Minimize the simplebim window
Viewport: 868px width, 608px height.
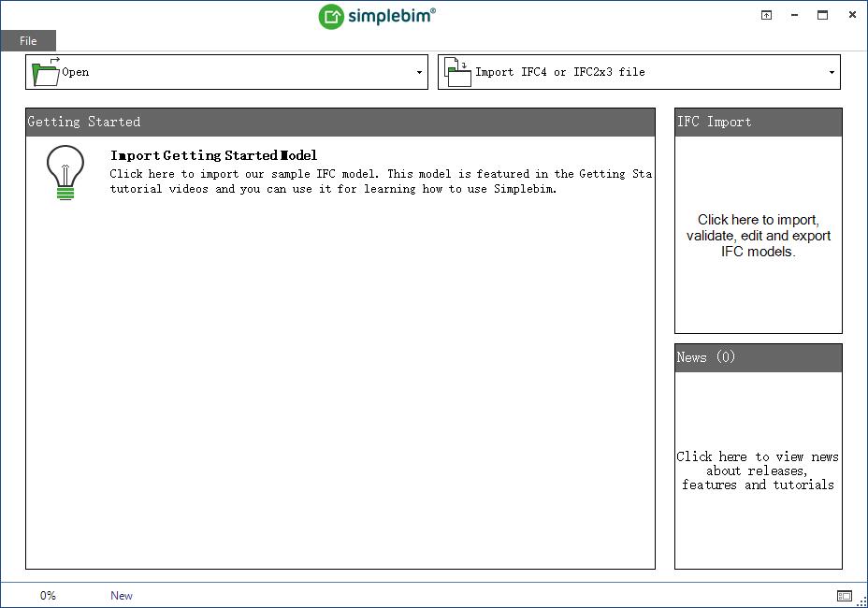coord(794,15)
